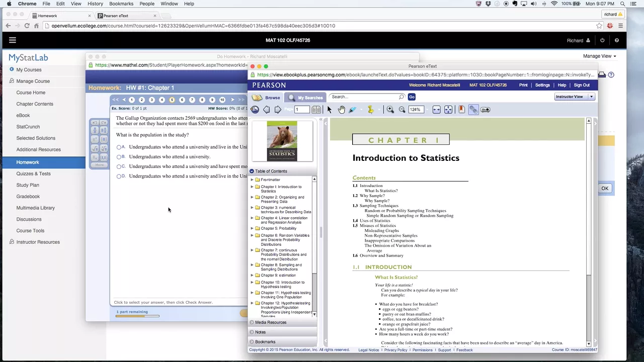
Task: Click the Go search button
Action: coord(412,97)
